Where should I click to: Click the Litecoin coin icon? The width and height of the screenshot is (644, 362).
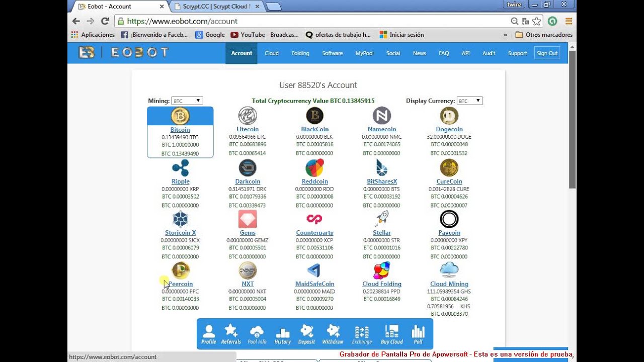(x=248, y=116)
